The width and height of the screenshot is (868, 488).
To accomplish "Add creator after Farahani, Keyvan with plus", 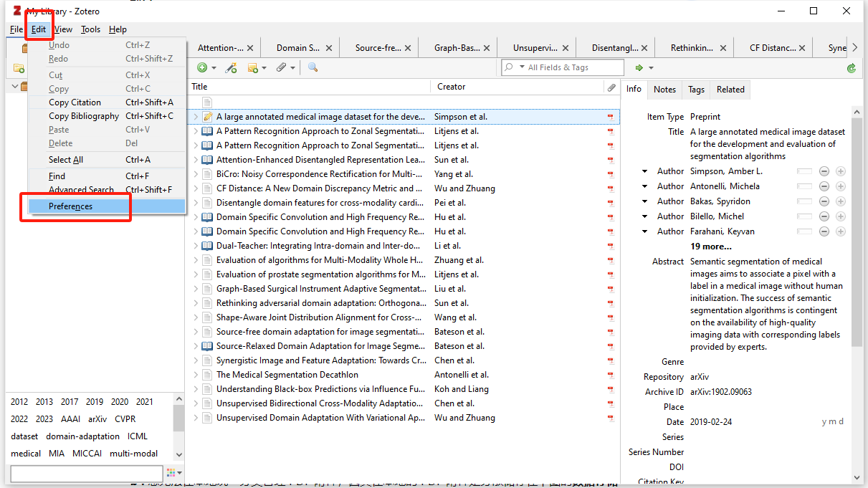I will click(840, 231).
